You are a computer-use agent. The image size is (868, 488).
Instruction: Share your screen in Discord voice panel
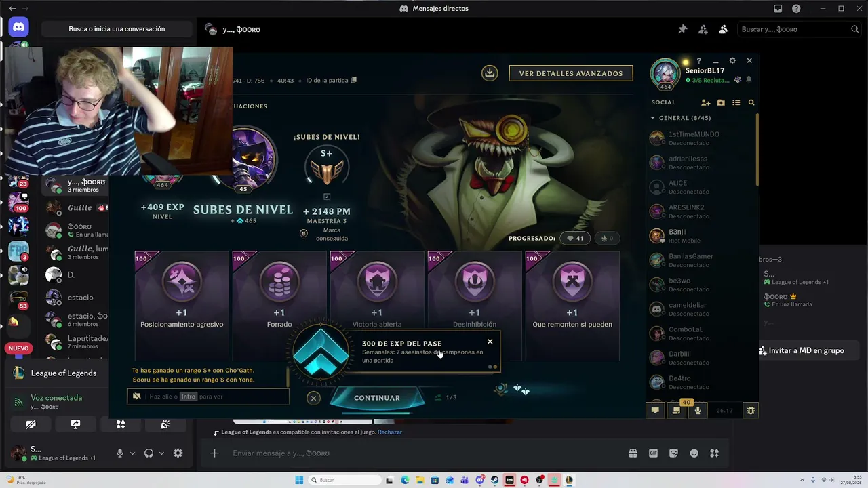pyautogui.click(x=75, y=424)
